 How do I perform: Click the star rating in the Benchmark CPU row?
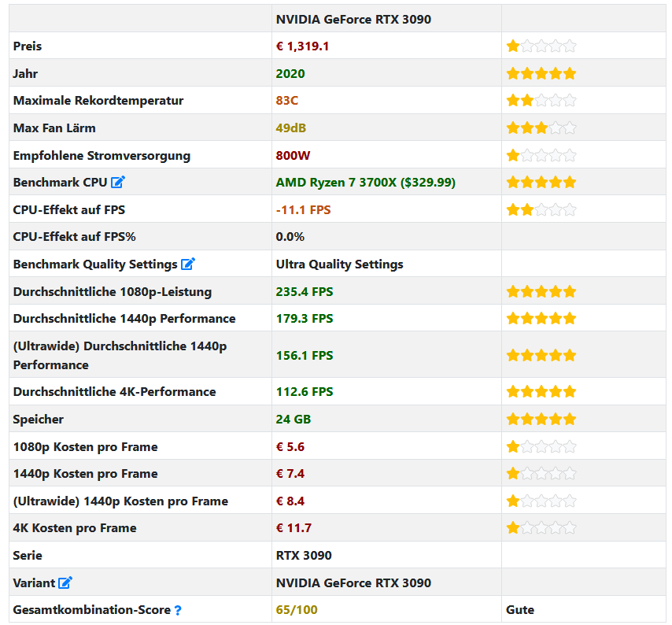(541, 182)
